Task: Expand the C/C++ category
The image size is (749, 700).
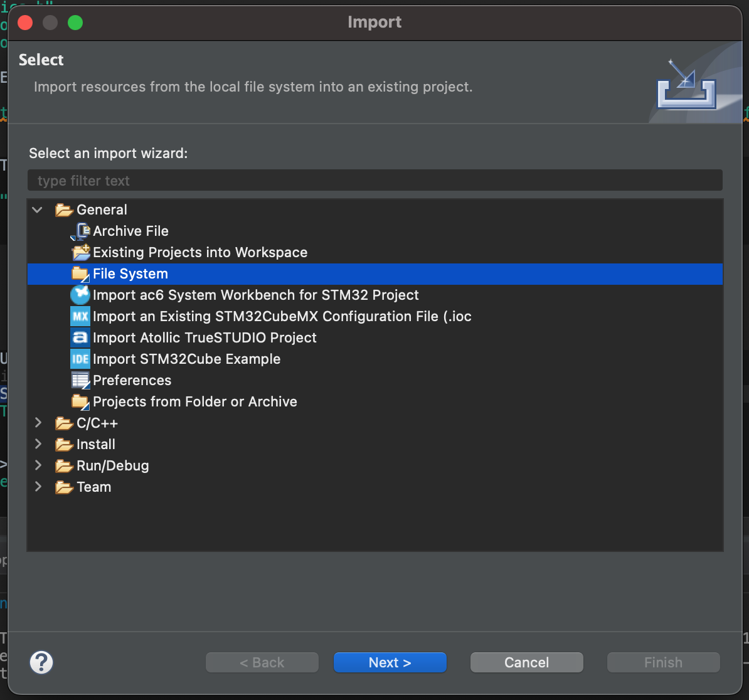Action: click(x=38, y=423)
